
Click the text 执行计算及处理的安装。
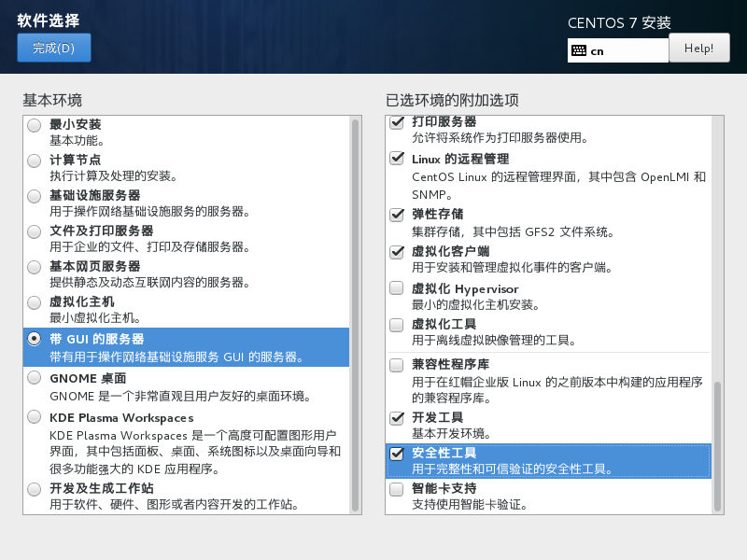(114, 175)
